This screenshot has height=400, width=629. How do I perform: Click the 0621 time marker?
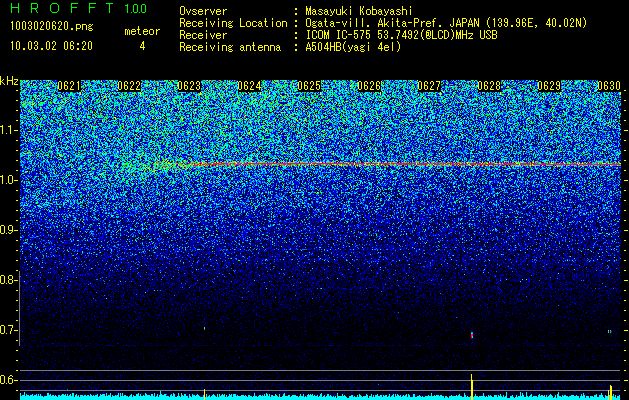pyautogui.click(x=69, y=86)
